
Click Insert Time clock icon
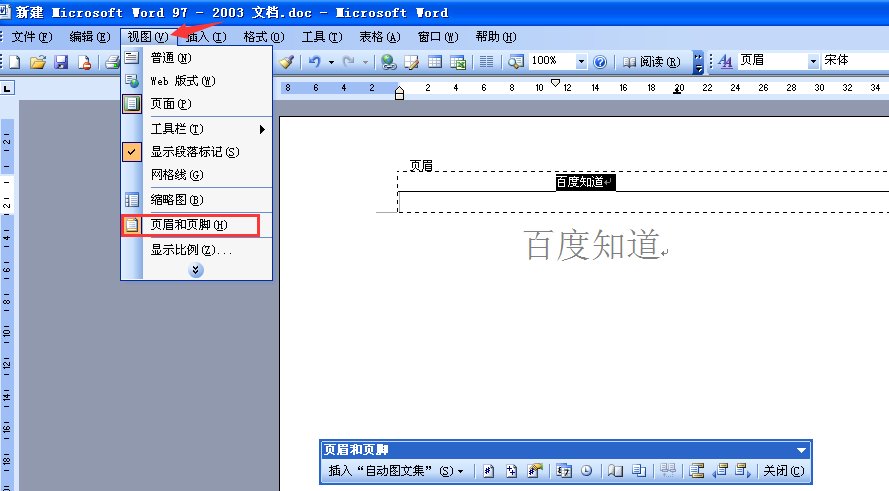586,471
